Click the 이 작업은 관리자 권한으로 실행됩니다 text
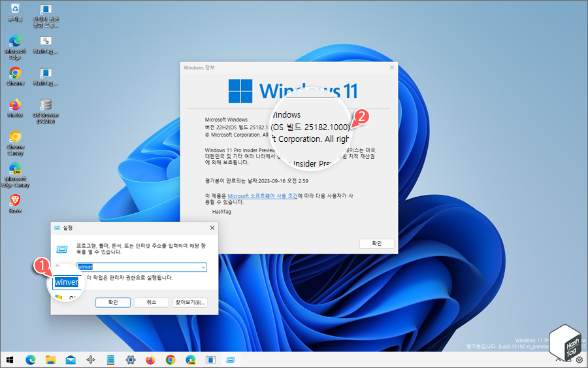The height and width of the screenshot is (368, 588). coord(130,278)
